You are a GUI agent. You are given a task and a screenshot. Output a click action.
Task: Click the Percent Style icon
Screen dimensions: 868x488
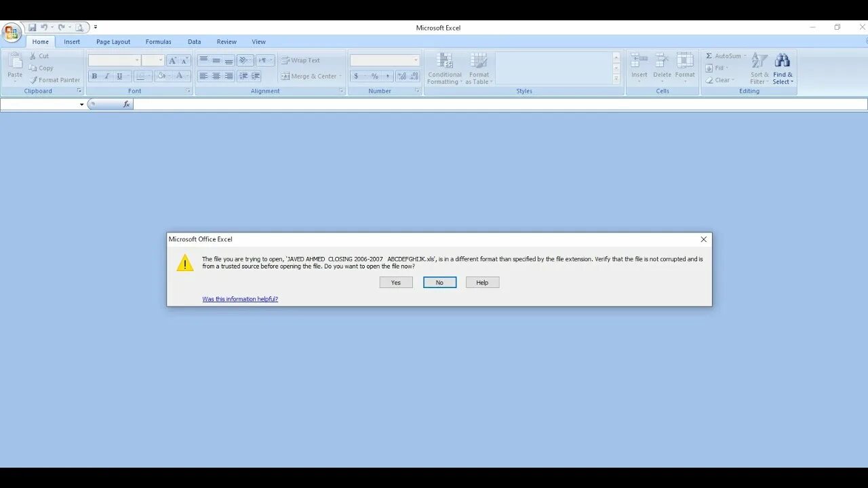pos(374,76)
